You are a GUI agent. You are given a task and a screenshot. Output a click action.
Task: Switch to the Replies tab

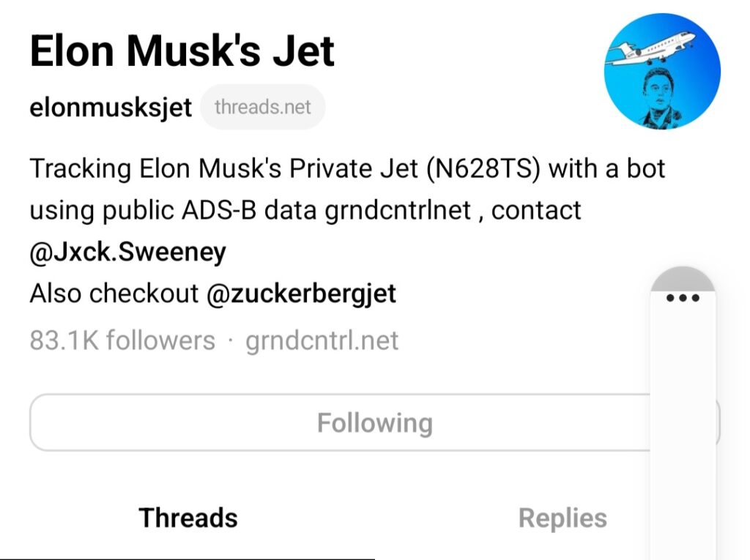pyautogui.click(x=562, y=518)
